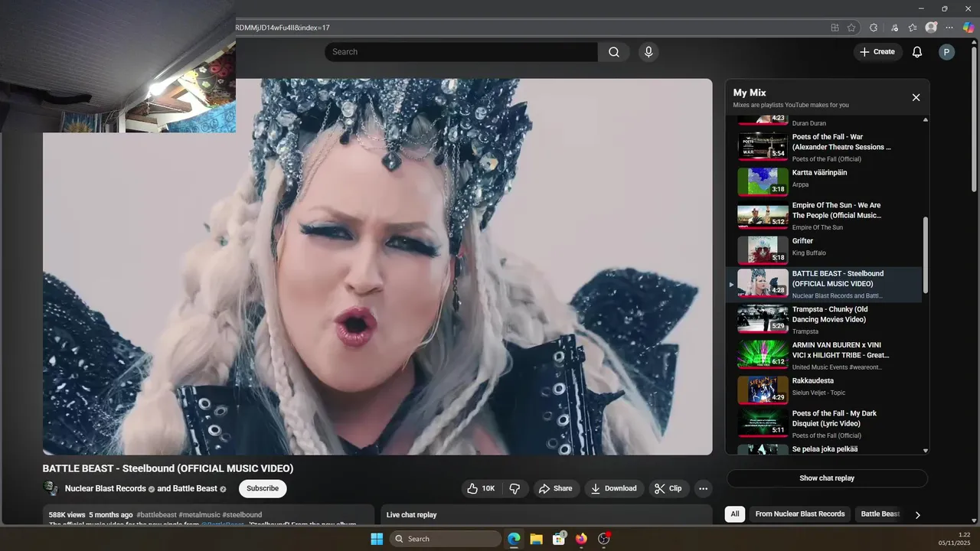Add page to favorites star in address bar
This screenshot has width=980, height=551.
(851, 28)
